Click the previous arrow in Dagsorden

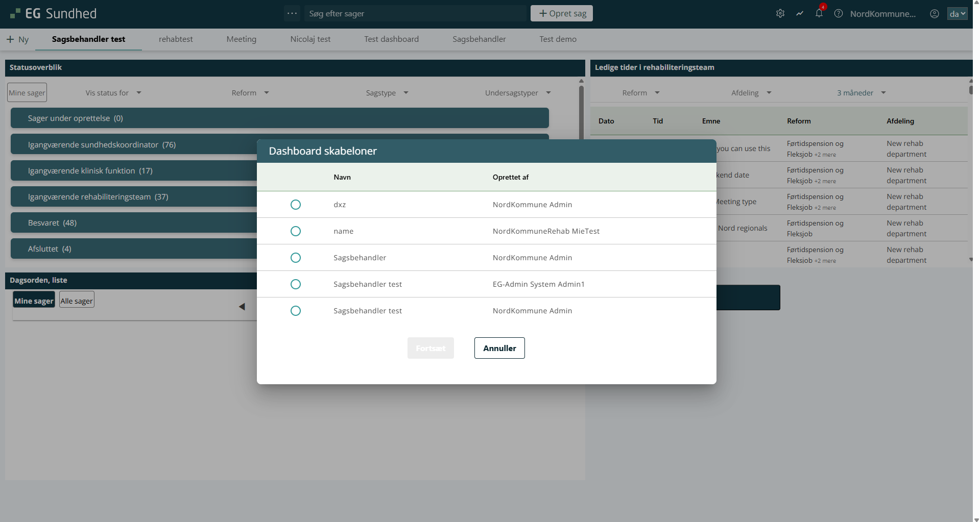coord(242,307)
